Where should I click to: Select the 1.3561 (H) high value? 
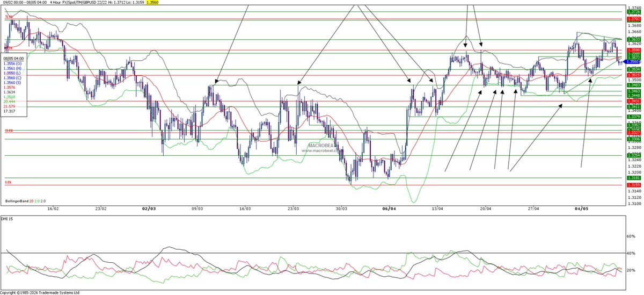[13, 68]
